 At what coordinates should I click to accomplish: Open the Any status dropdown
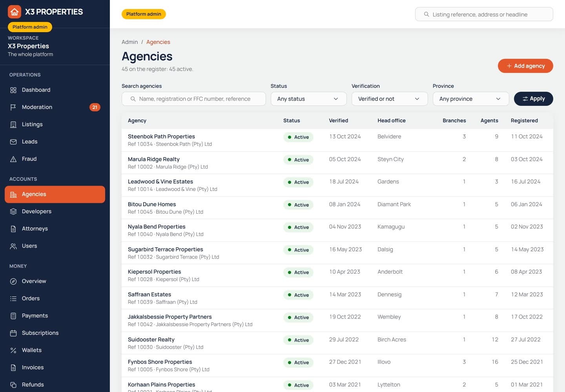[309, 99]
